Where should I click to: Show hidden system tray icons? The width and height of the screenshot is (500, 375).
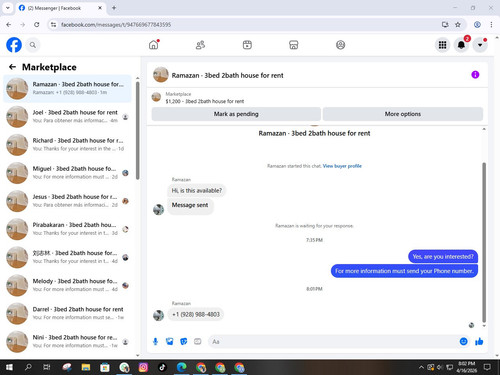tap(421, 367)
